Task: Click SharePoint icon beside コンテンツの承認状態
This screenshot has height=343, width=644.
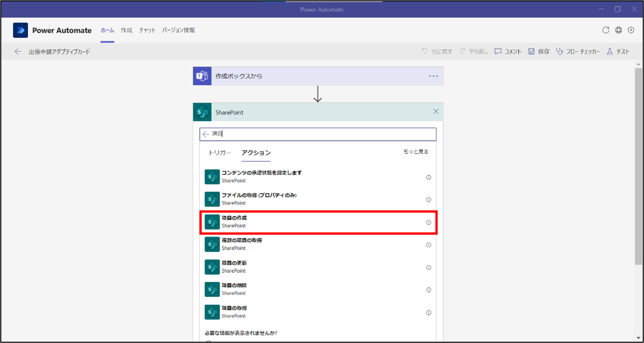Action: click(212, 177)
